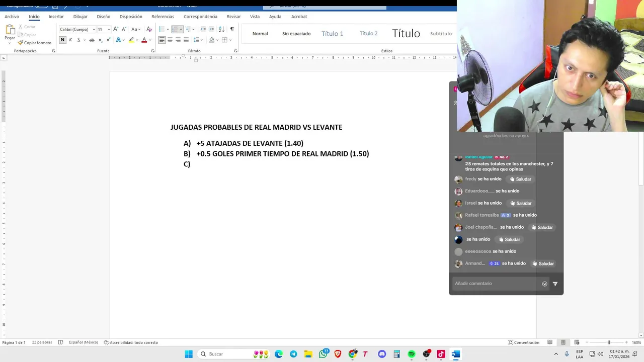Open the Párrafo dialog launcher
This screenshot has width=644, height=362.
tap(235, 51)
